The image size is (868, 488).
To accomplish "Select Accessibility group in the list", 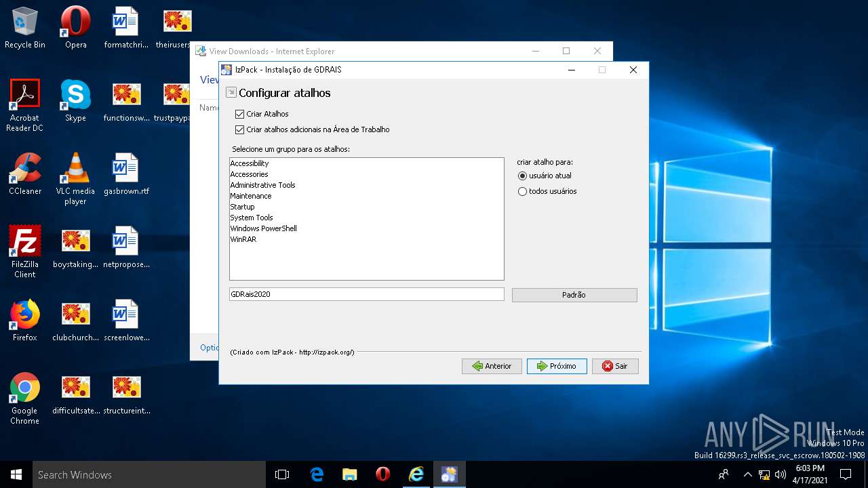I will click(366, 163).
